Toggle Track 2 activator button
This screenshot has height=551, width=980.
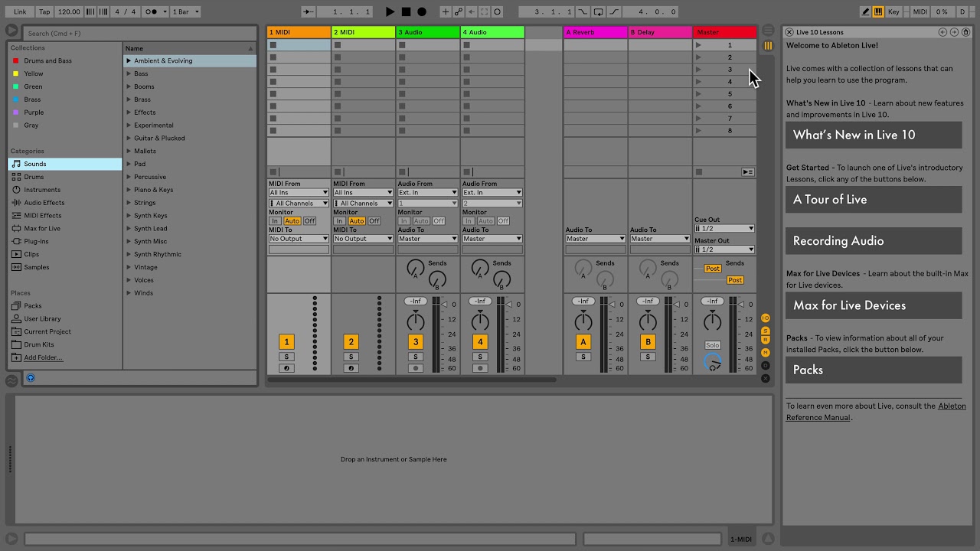351,342
